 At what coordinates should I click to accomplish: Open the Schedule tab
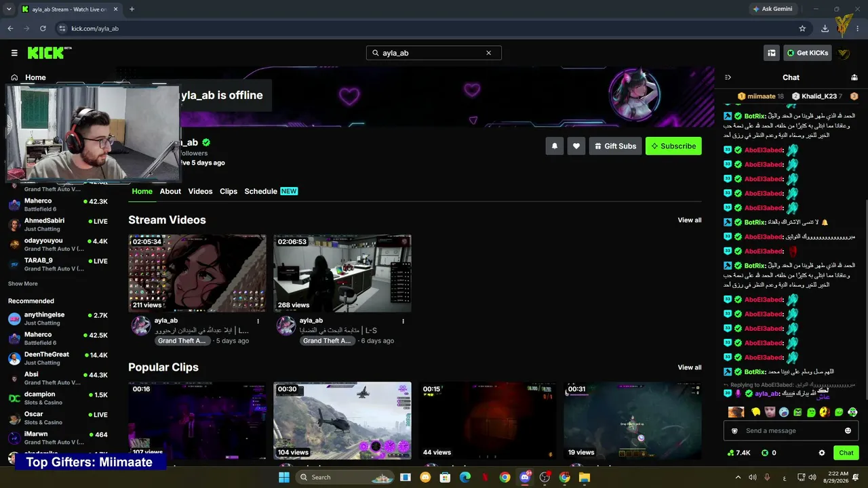[271, 191]
